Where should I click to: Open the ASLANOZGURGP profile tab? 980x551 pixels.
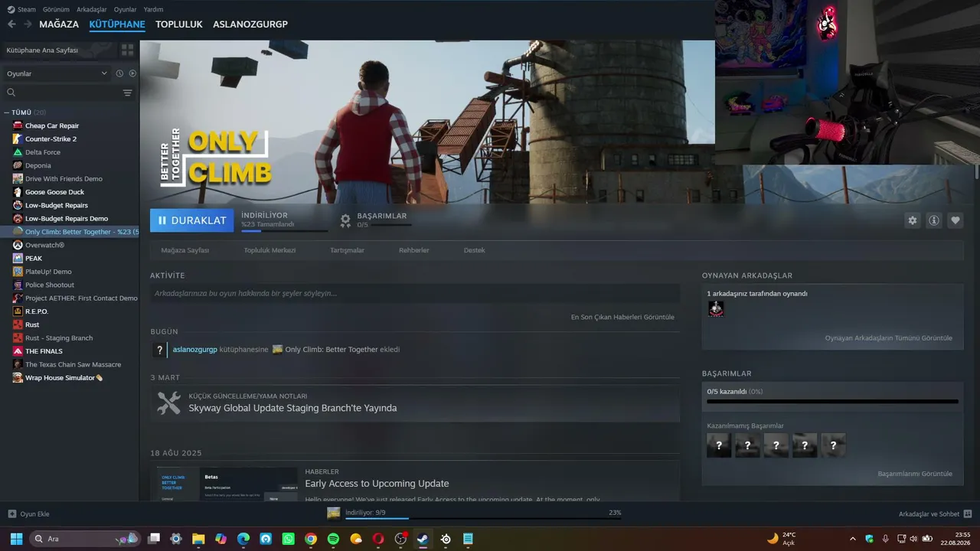[250, 24]
